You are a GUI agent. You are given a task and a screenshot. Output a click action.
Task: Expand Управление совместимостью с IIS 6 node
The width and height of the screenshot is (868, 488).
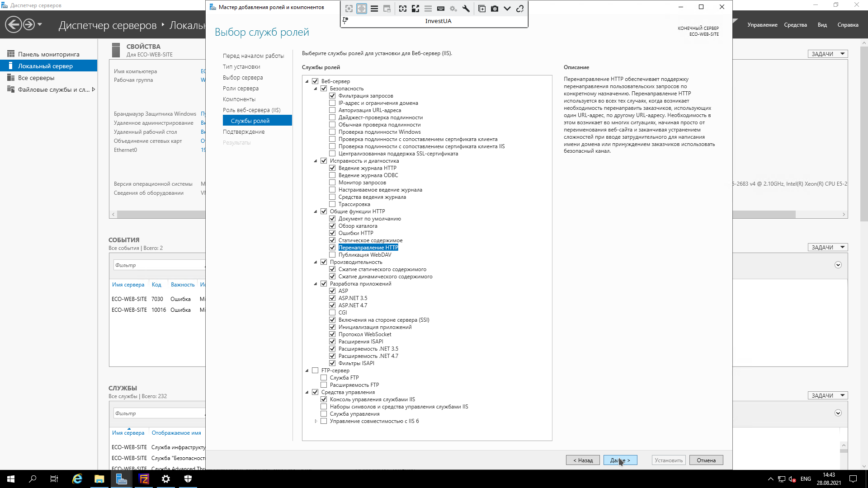click(316, 421)
